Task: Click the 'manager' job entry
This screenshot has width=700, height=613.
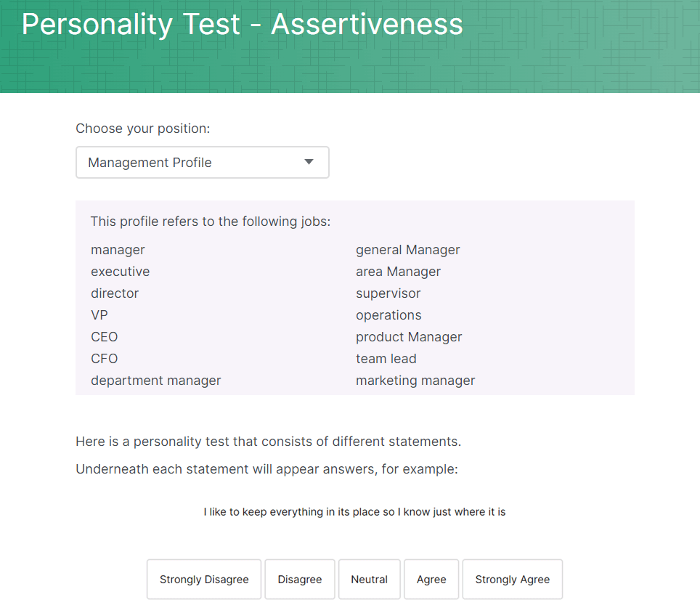Action: (x=118, y=249)
